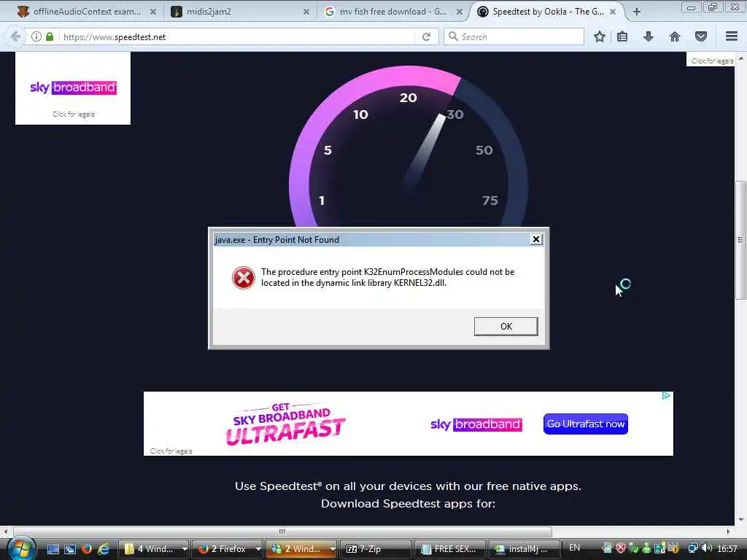Close the midis2jam2 tab

(306, 12)
